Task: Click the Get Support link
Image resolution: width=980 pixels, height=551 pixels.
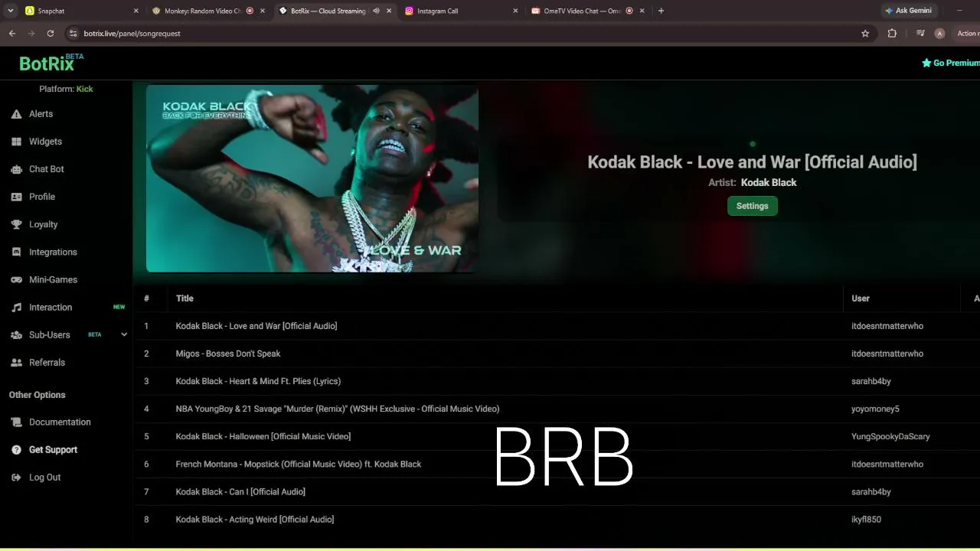Action: [x=53, y=450]
